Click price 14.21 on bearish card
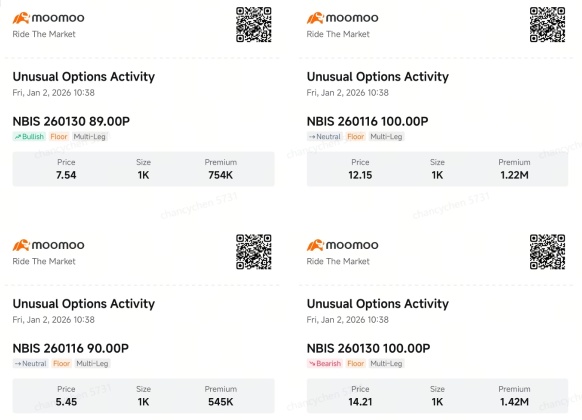Viewport: 582px width, 420px height. click(360, 402)
